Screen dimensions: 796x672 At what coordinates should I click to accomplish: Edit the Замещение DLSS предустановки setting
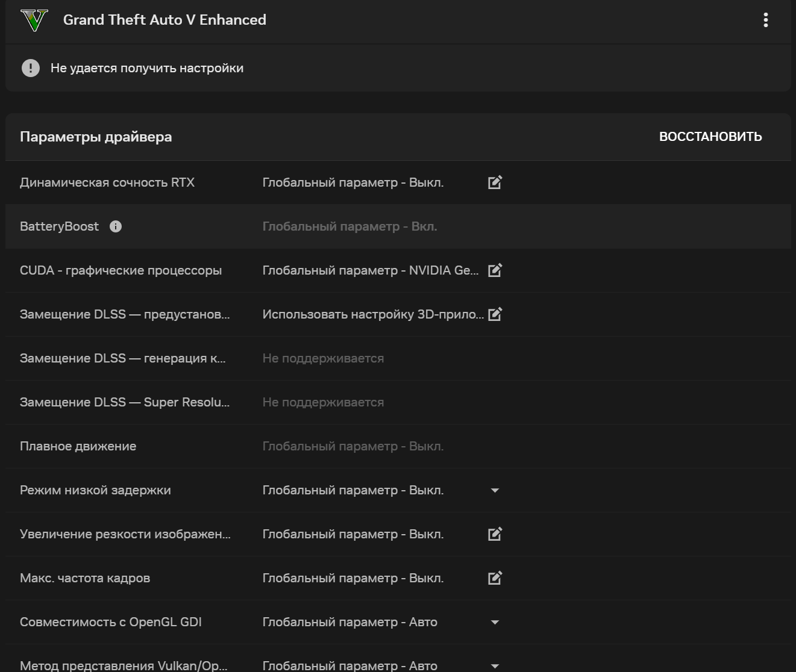495,314
